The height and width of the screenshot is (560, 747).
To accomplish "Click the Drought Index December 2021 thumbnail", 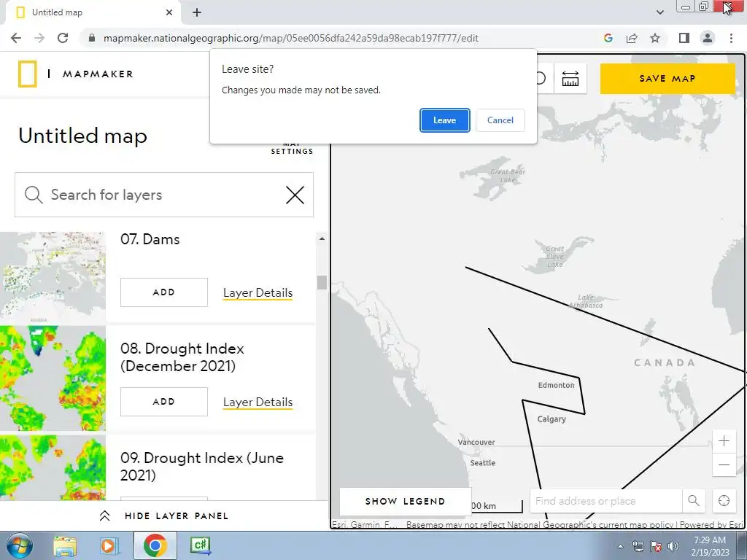I will [53, 378].
